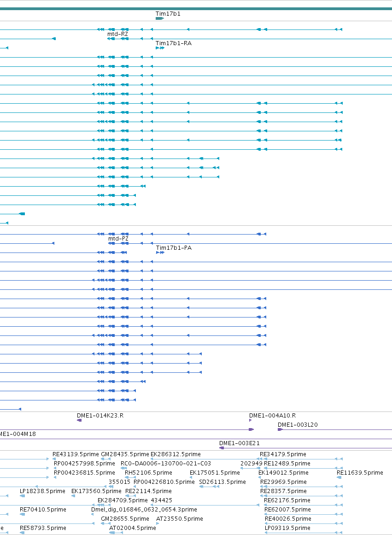This screenshot has height=535, width=392.
Task: Click the RE29969.5prime label
Action: click(x=283, y=482)
